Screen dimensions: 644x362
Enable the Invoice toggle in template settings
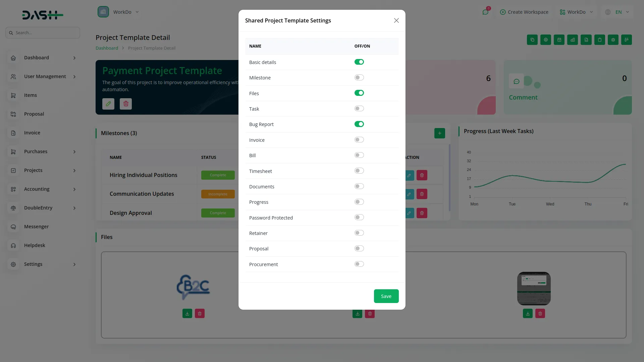[359, 139]
